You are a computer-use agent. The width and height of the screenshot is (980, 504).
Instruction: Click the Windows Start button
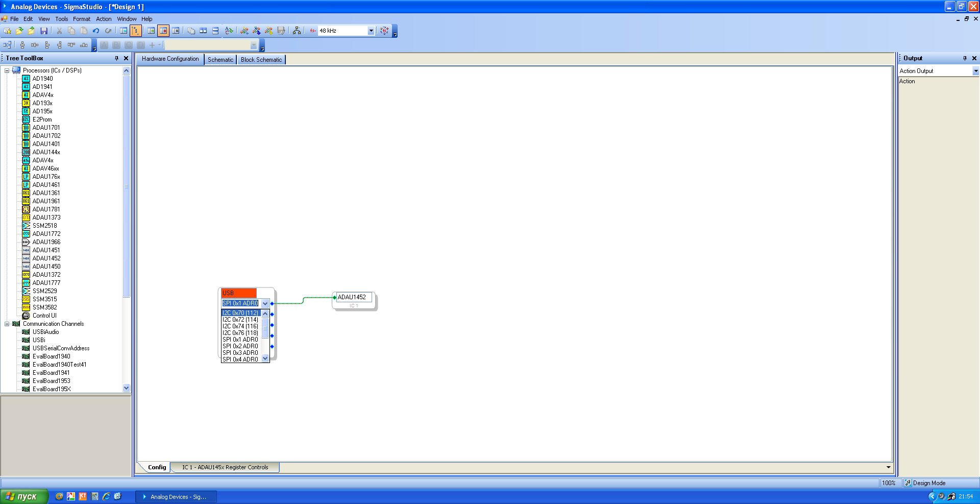pyautogui.click(x=24, y=496)
